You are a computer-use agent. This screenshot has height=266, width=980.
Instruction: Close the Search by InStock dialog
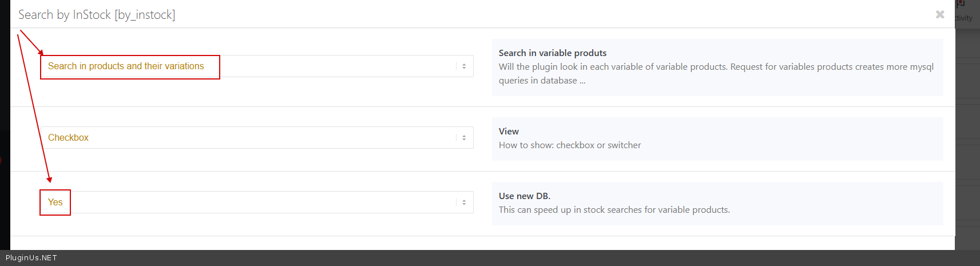[x=939, y=14]
